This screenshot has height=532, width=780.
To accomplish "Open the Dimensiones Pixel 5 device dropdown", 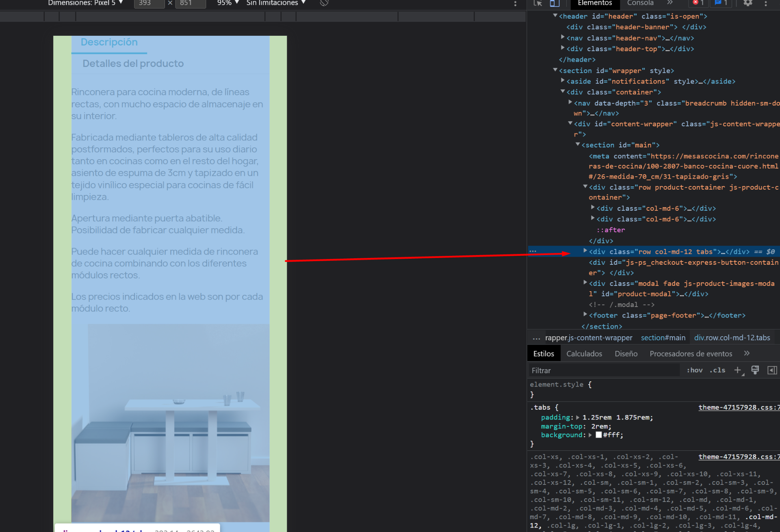I will click(x=85, y=3).
